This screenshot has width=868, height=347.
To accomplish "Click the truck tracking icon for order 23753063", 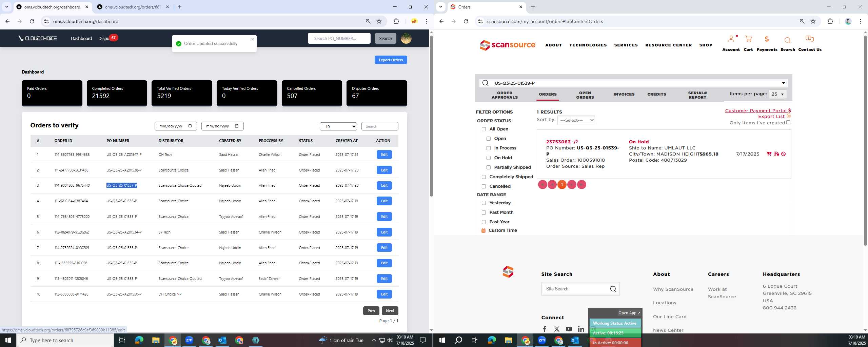I will tap(776, 154).
